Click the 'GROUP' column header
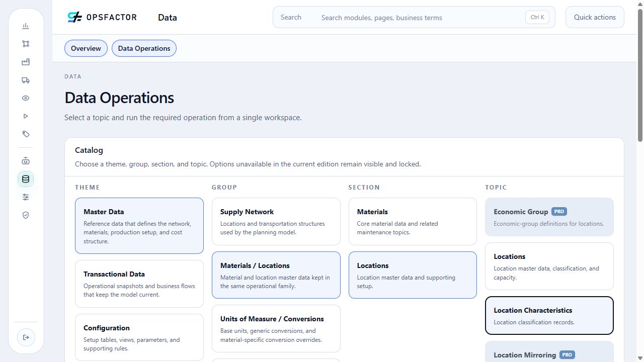Screen dimensions: 644x362 [224, 188]
